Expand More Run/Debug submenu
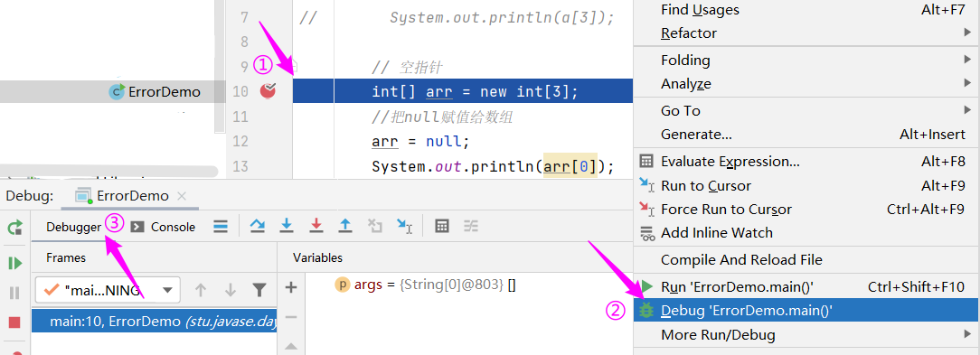980x355 pixels. click(807, 335)
